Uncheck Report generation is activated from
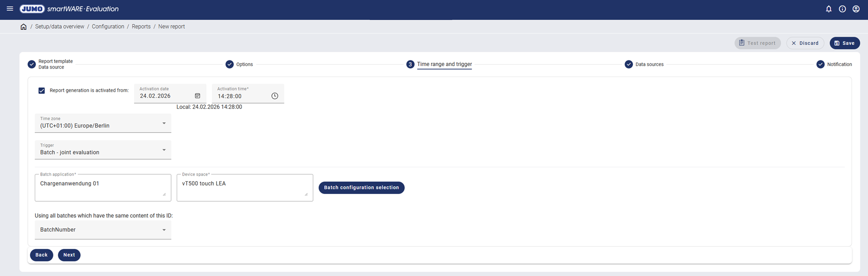 tap(42, 90)
